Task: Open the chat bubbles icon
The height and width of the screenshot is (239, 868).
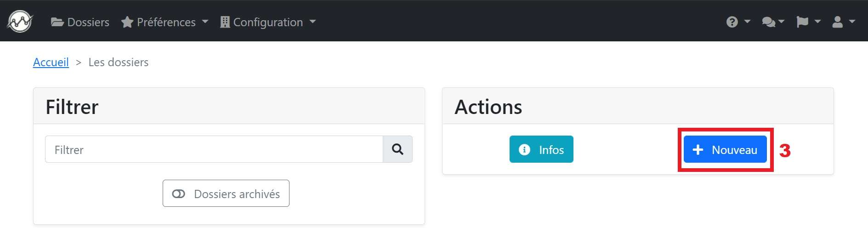Action: pos(768,22)
